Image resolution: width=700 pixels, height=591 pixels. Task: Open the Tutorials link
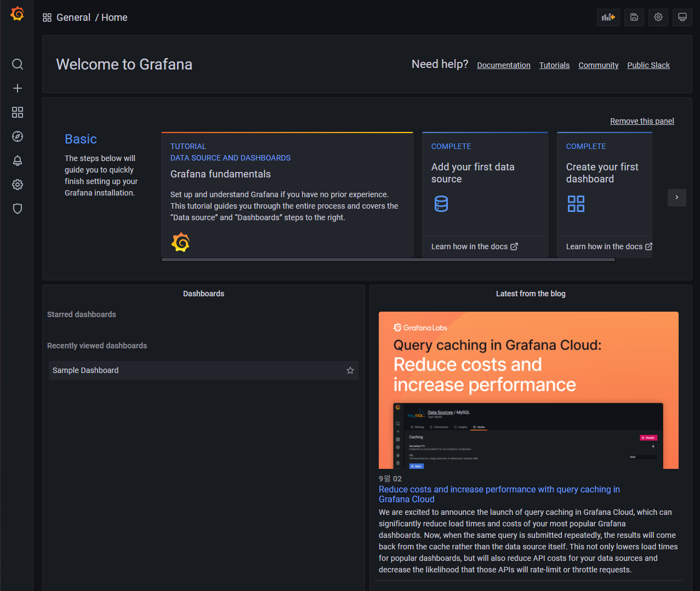click(554, 65)
